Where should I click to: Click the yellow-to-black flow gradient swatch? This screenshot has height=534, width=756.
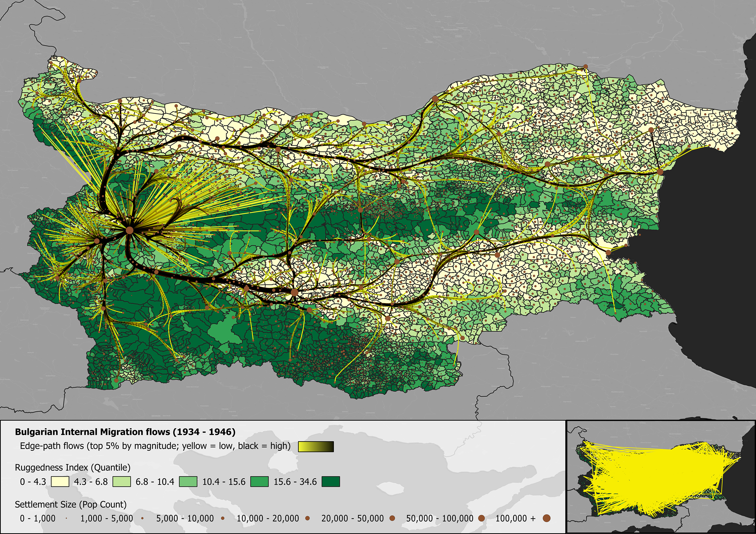[x=316, y=446]
